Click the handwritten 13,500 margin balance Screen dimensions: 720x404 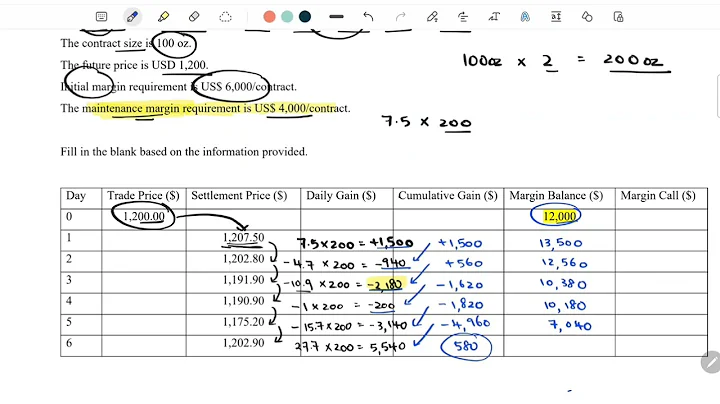point(561,243)
